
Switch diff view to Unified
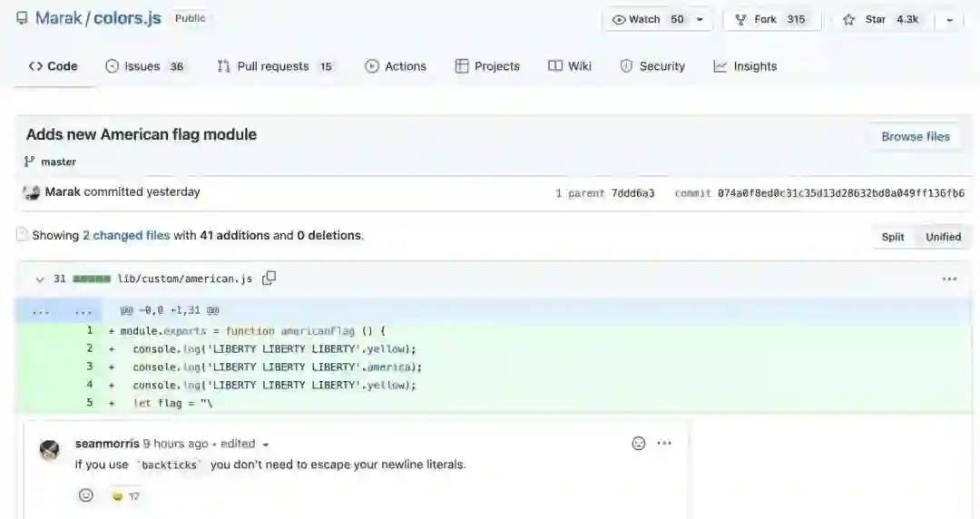[943, 237]
